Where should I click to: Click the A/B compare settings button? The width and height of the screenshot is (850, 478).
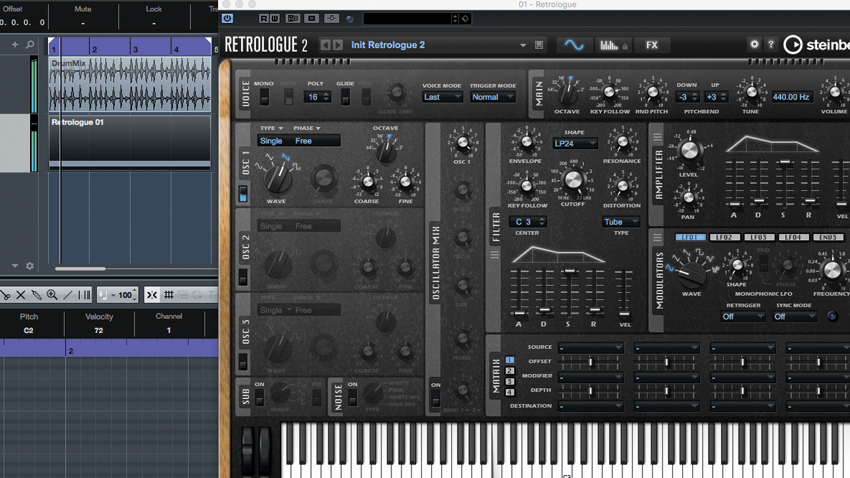pos(293,18)
